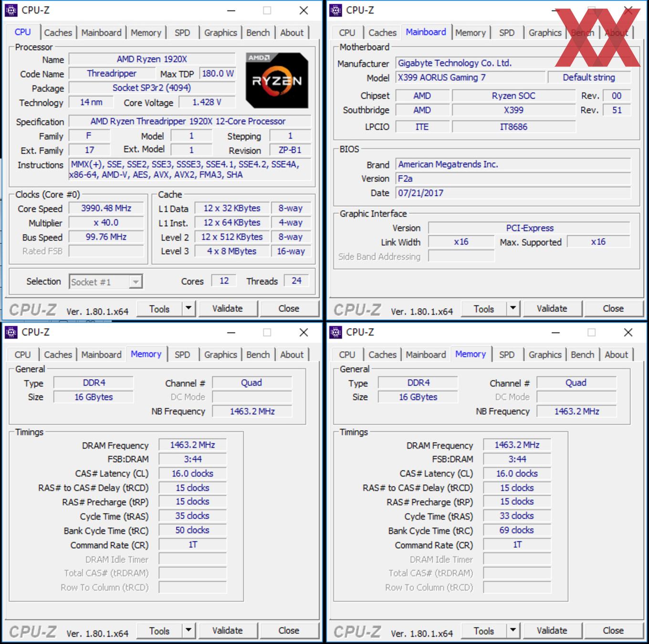Close the top-left CPU window with X
Image resolution: width=649 pixels, height=644 pixels.
304,10
